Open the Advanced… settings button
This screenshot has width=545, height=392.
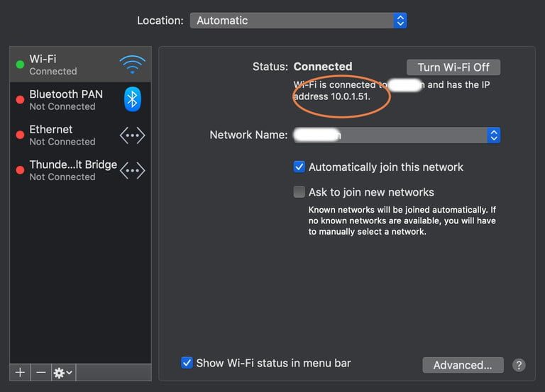(463, 365)
